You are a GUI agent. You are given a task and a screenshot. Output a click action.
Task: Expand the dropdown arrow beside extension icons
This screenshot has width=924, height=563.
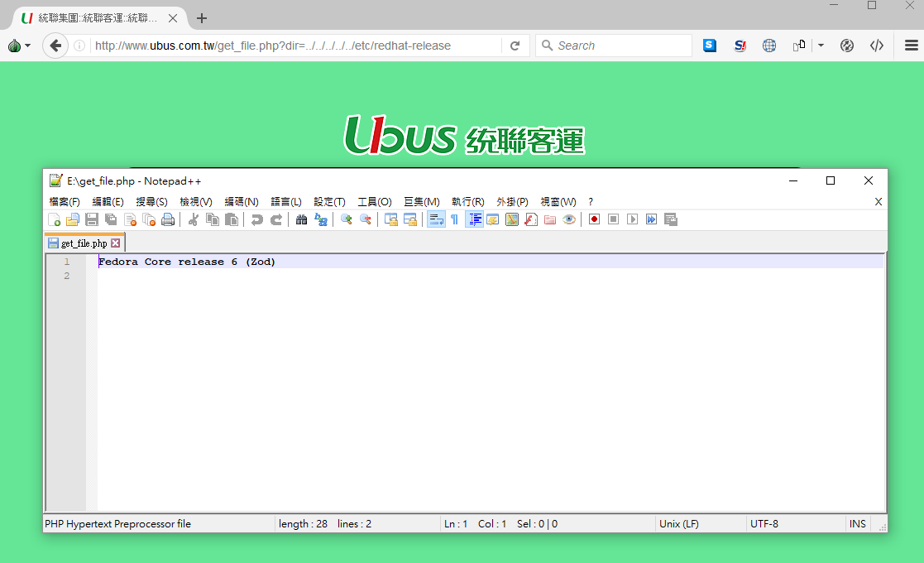[x=821, y=46]
